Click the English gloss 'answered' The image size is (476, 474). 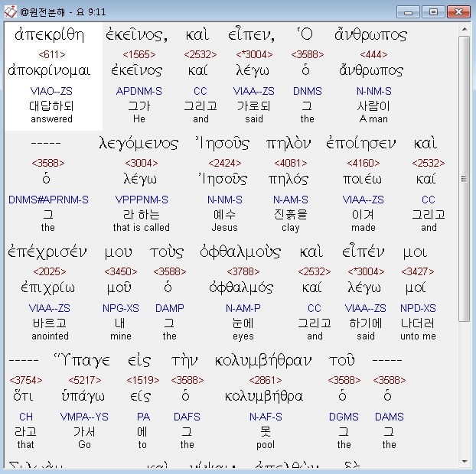tap(51, 118)
